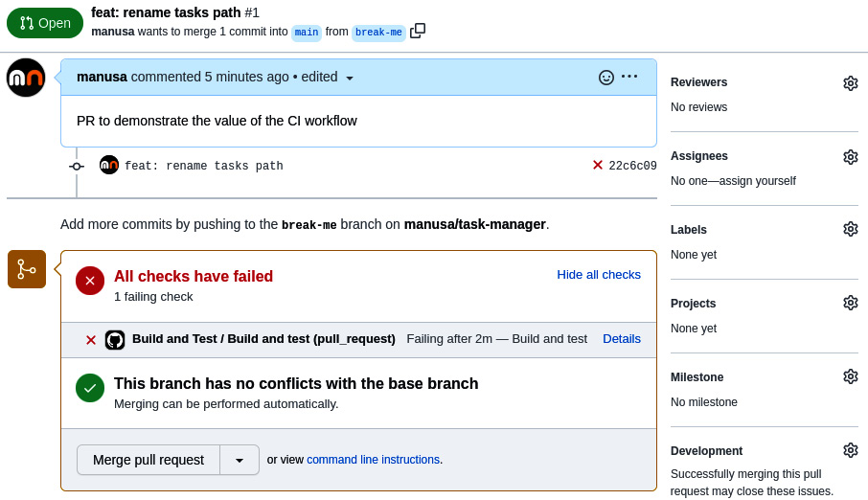Click the Assignees gear icon

851,157
